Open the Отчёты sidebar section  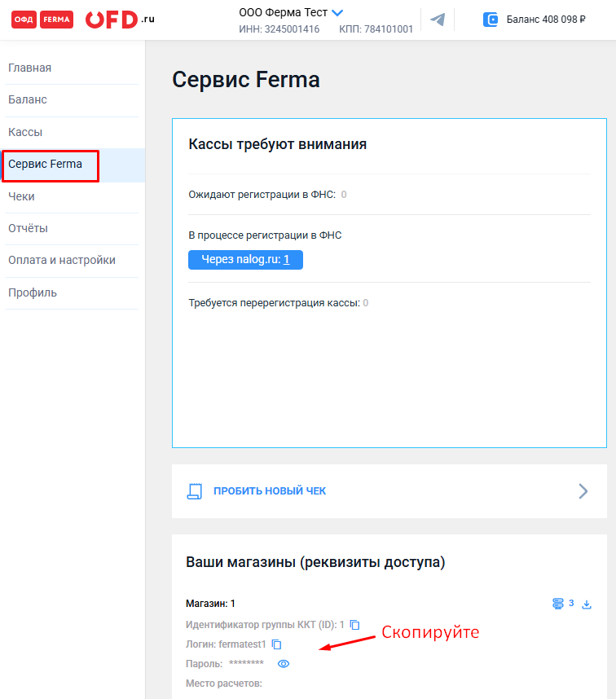(x=28, y=228)
